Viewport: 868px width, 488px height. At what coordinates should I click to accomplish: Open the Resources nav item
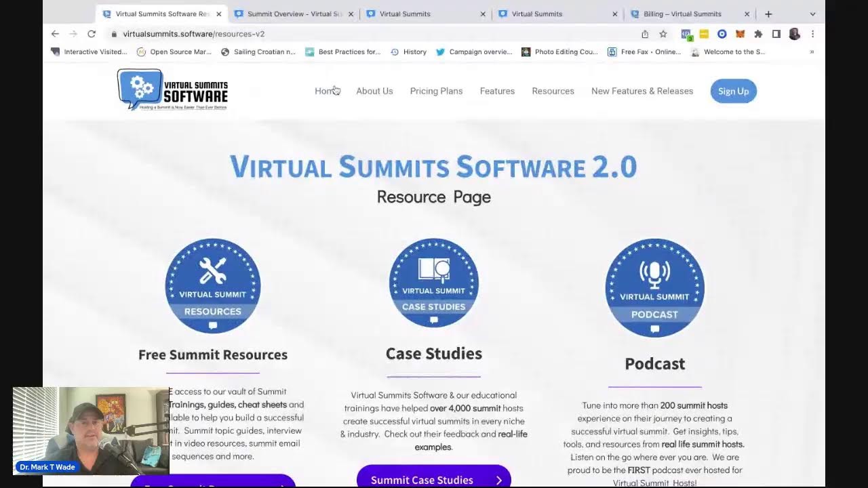pos(553,91)
